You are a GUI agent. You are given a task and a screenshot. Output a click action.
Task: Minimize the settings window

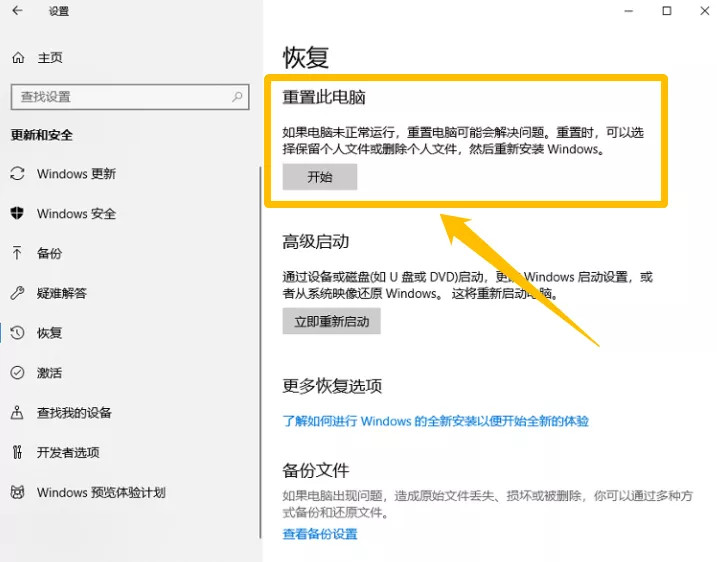[x=629, y=11]
